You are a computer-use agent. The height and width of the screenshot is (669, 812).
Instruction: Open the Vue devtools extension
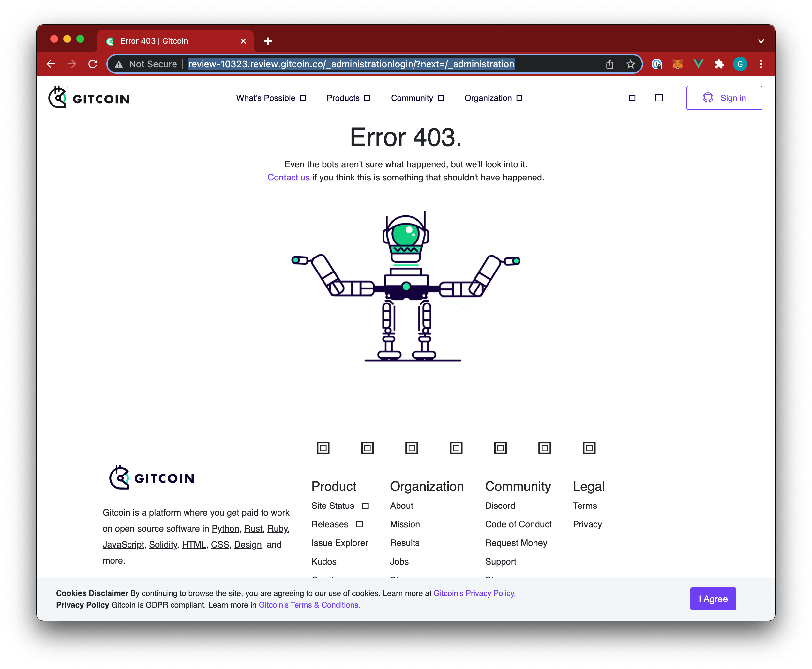[699, 64]
